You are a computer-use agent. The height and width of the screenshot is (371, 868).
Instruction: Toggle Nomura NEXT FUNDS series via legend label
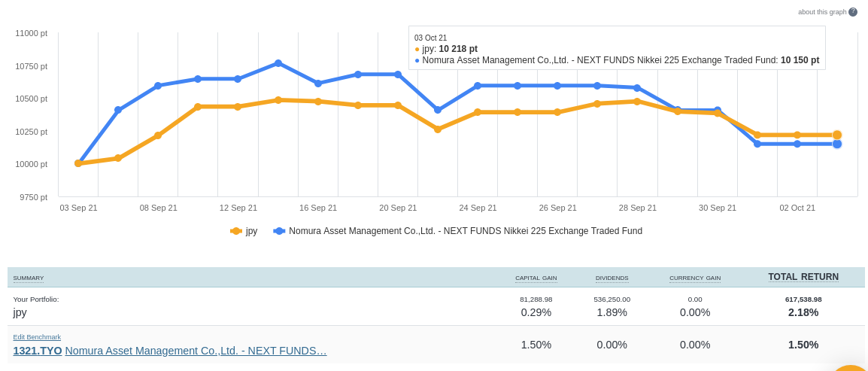tap(465, 231)
